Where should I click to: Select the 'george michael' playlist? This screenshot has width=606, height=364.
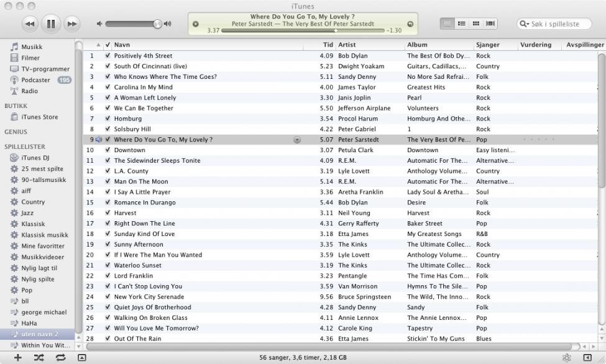click(x=44, y=312)
